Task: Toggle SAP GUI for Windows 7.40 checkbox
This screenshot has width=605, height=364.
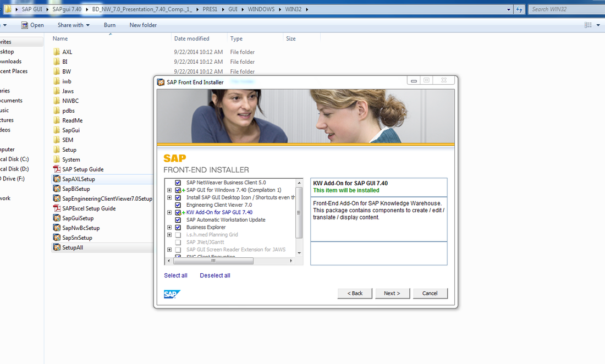Action: point(178,190)
